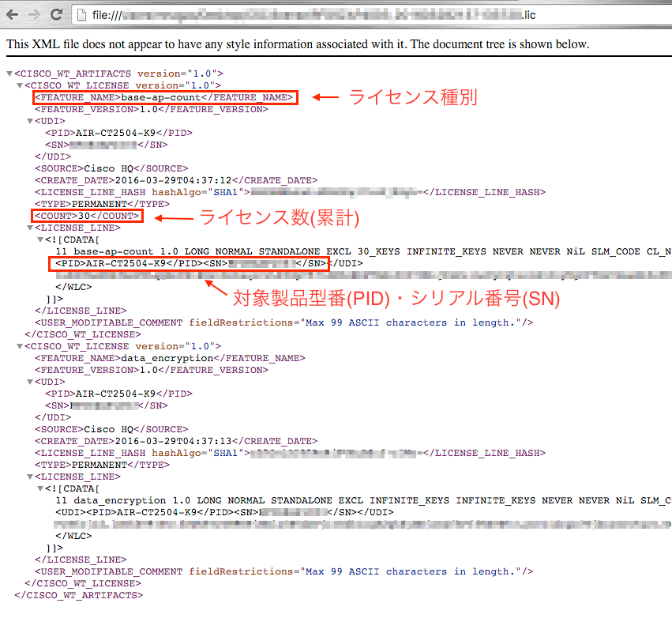Click the first closing </WLC> tag
The width and height of the screenshot is (672, 618).
pyautogui.click(x=73, y=287)
